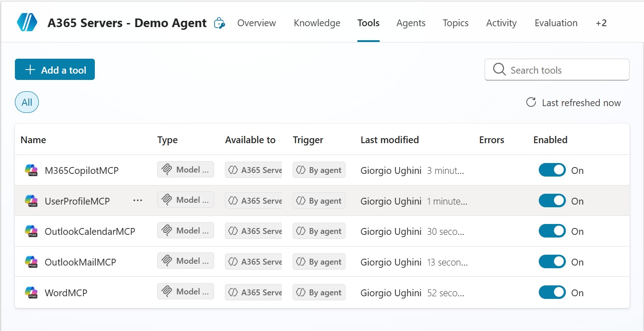The width and height of the screenshot is (644, 331).
Task: Click the M365CopilotMCP tool icon
Action: (31, 170)
